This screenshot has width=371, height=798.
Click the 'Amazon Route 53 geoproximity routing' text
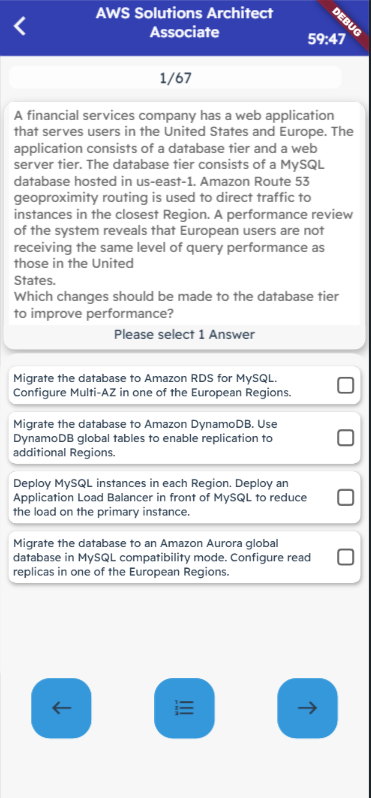click(x=161, y=189)
